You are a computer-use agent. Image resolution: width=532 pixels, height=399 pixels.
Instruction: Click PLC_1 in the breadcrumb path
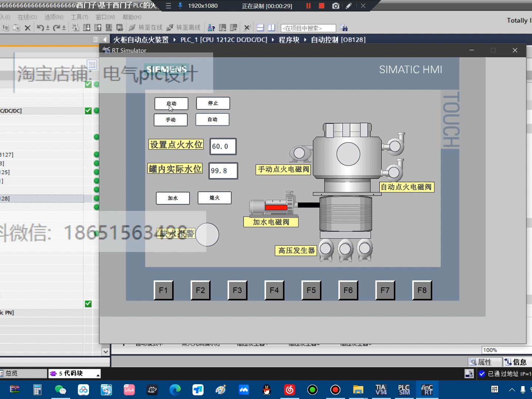click(224, 40)
